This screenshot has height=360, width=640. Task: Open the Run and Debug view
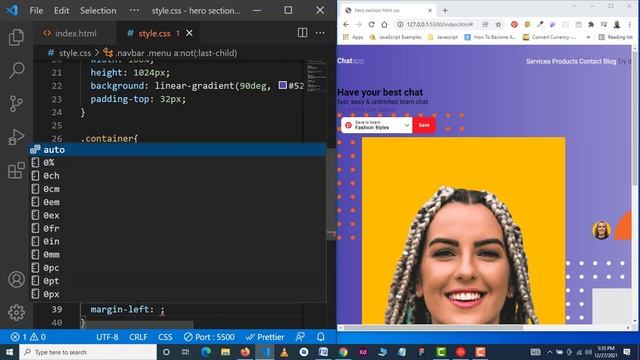16,137
